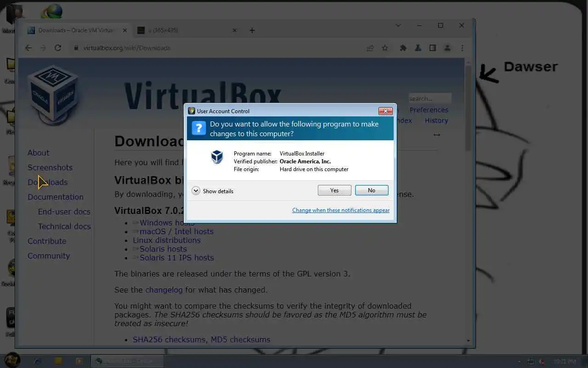The height and width of the screenshot is (368, 588).
Task: Open the media player taskbar icon
Action: click(x=79, y=361)
